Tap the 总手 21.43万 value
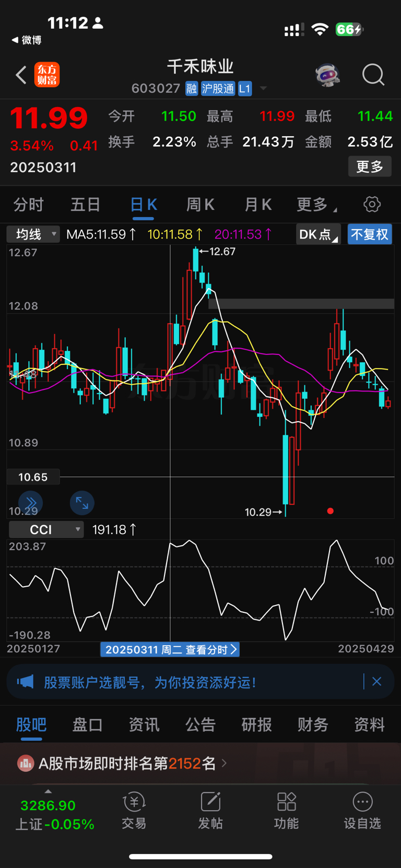Screen dimensions: 401x868 pos(268,142)
